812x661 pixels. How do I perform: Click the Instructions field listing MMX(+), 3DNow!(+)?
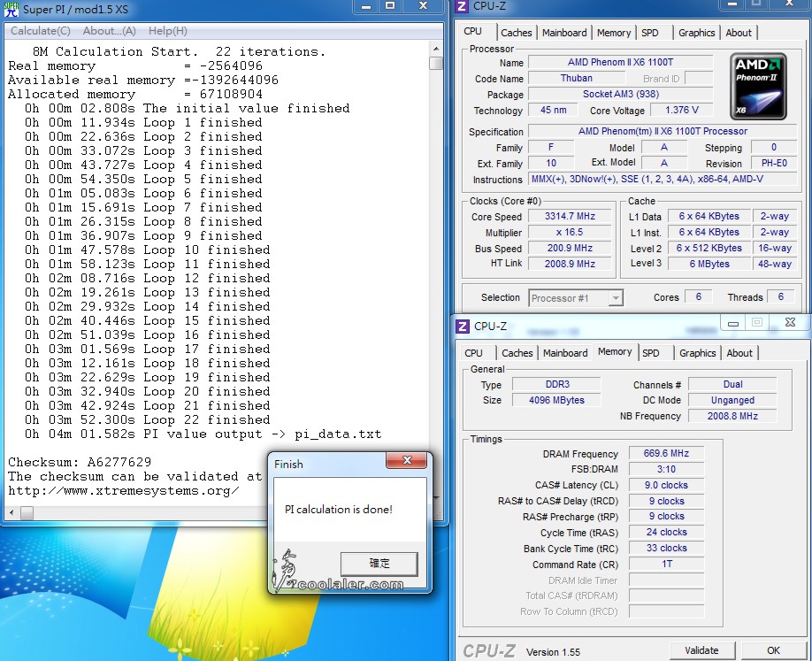pyautogui.click(x=663, y=180)
